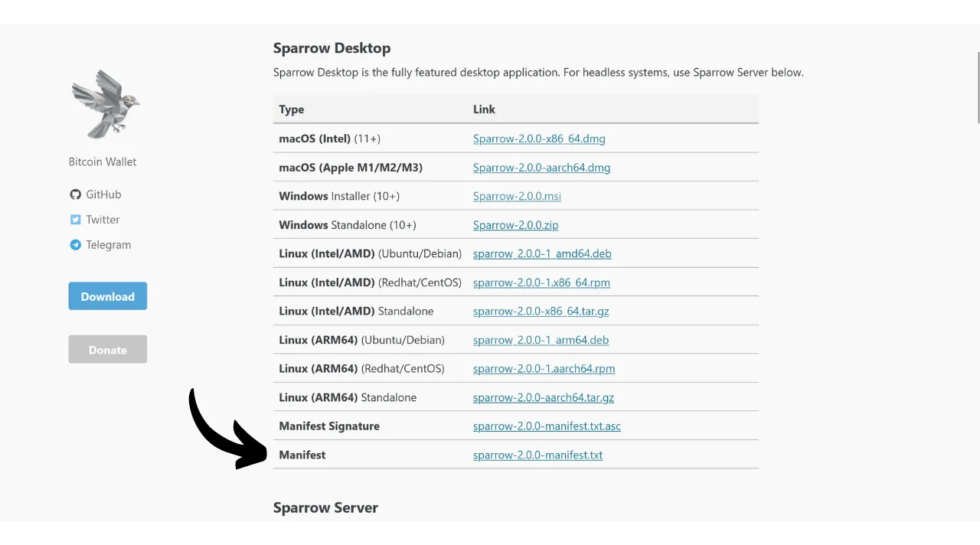The image size is (980, 545).
Task: Download sparrow_2.0.0-1_arm64.deb package
Action: click(x=541, y=340)
